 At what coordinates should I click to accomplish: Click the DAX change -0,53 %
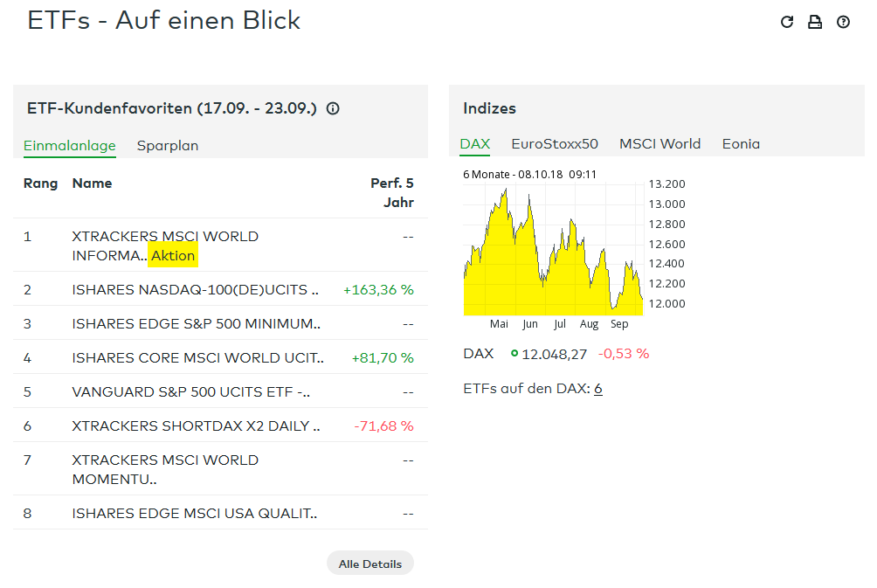[x=624, y=354]
